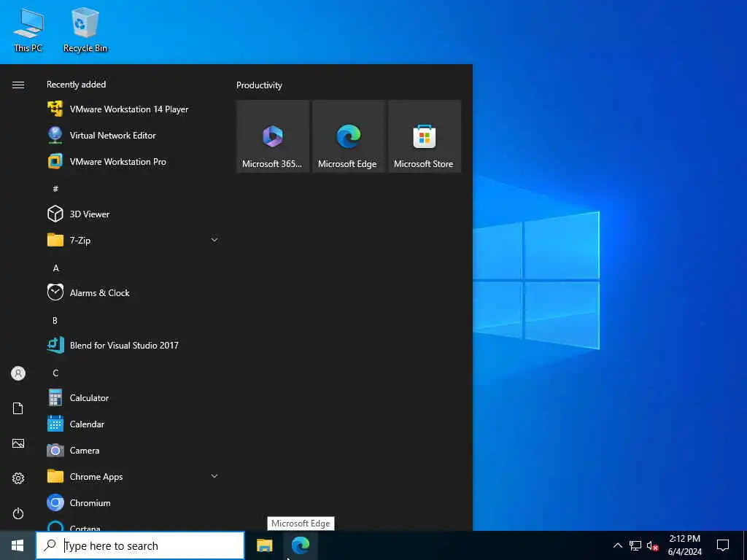Open Documents from Start sidebar

(18, 408)
